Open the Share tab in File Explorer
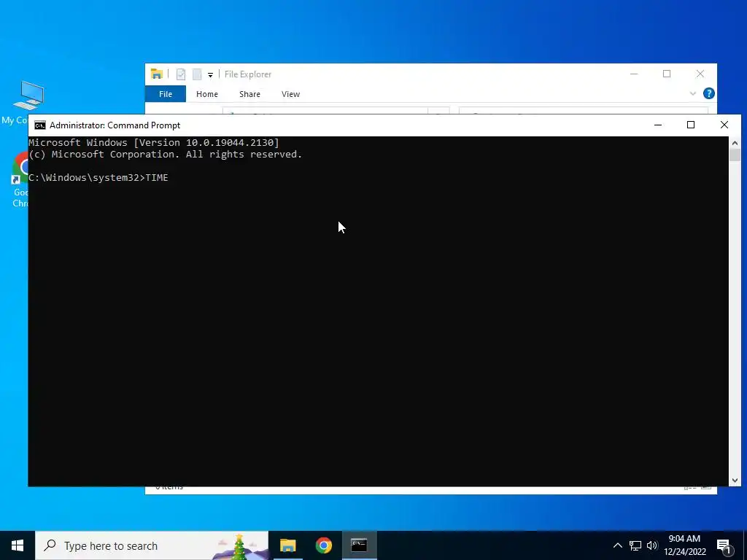 pyautogui.click(x=249, y=94)
